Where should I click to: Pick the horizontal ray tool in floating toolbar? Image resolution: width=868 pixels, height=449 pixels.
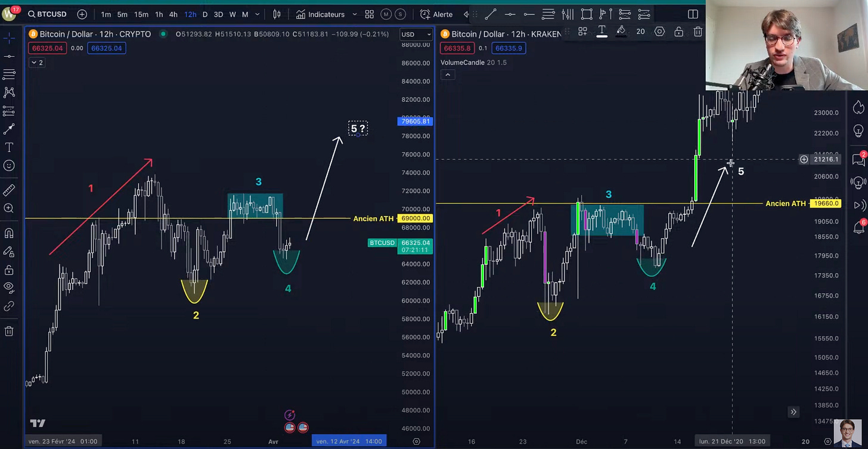point(529,14)
